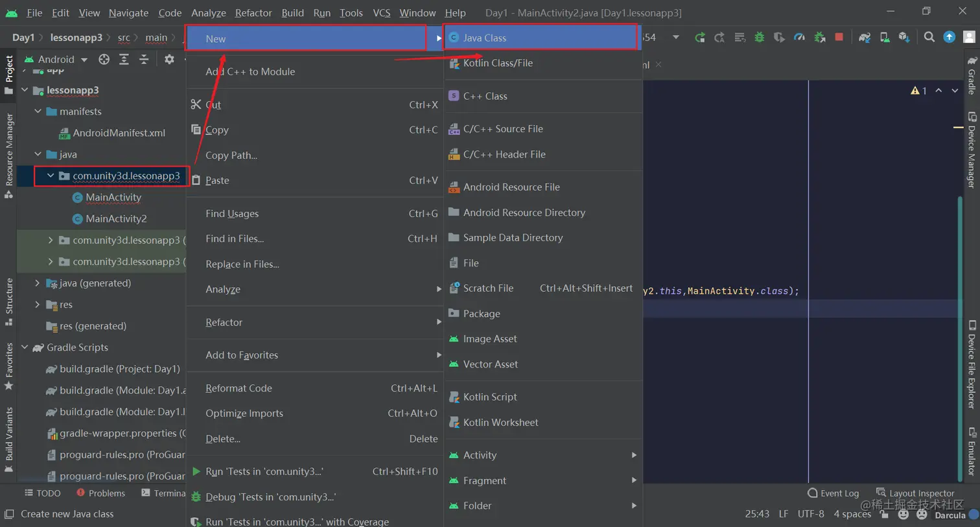Click the 4 spaces indent setting
The image size is (980, 527).
tap(852, 514)
